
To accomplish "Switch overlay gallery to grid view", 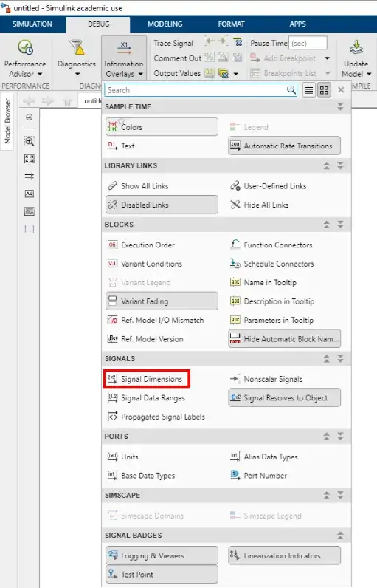I will [324, 90].
